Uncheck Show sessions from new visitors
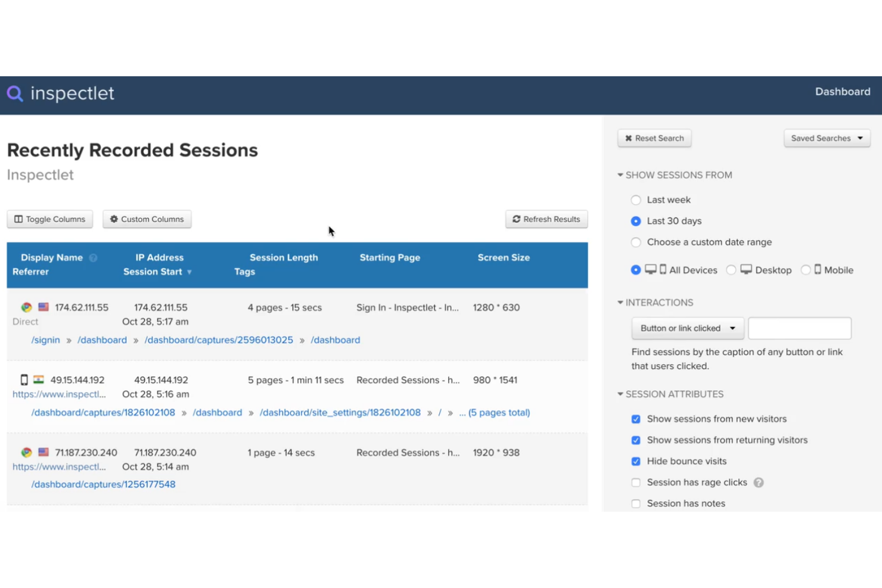 pyautogui.click(x=636, y=419)
